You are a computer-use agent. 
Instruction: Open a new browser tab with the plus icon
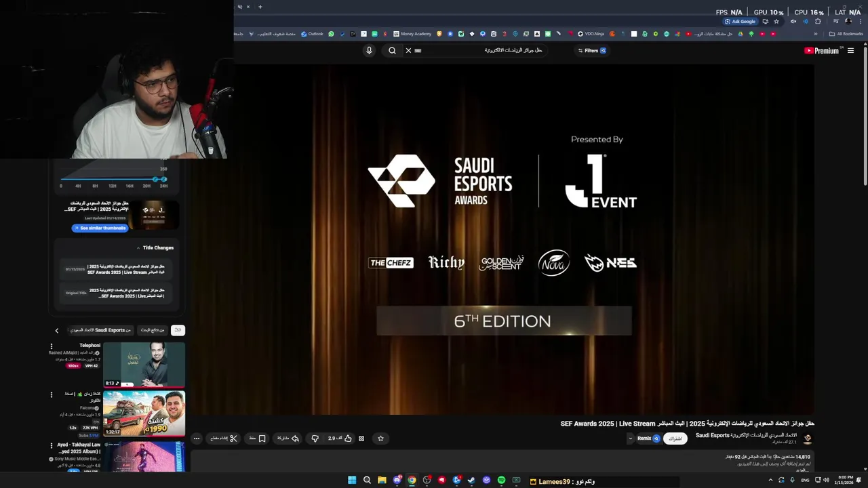tap(260, 7)
